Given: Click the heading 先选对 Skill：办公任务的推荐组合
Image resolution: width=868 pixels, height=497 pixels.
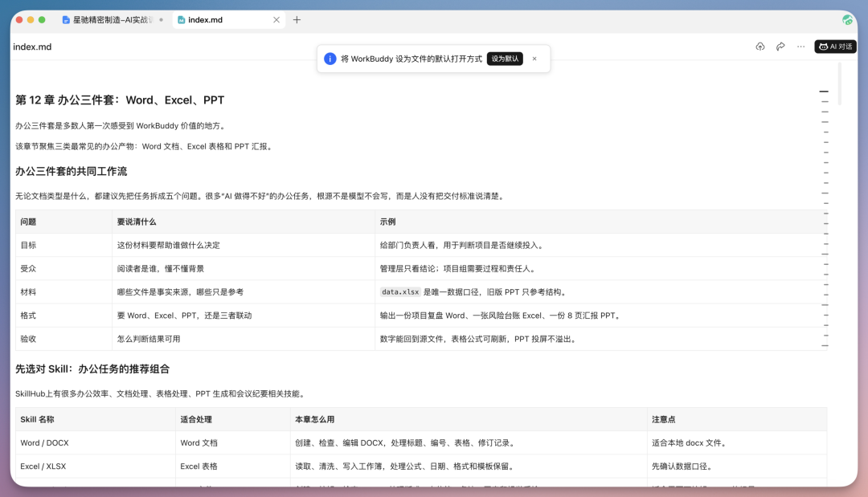Looking at the screenshot, I should click(x=92, y=369).
